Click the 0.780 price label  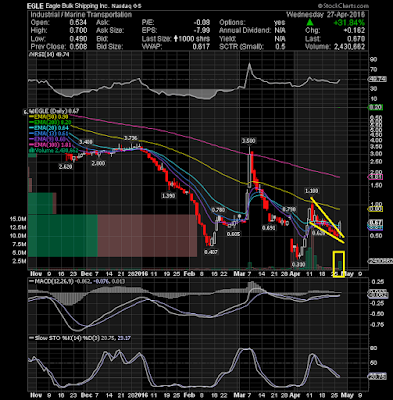click(219, 210)
